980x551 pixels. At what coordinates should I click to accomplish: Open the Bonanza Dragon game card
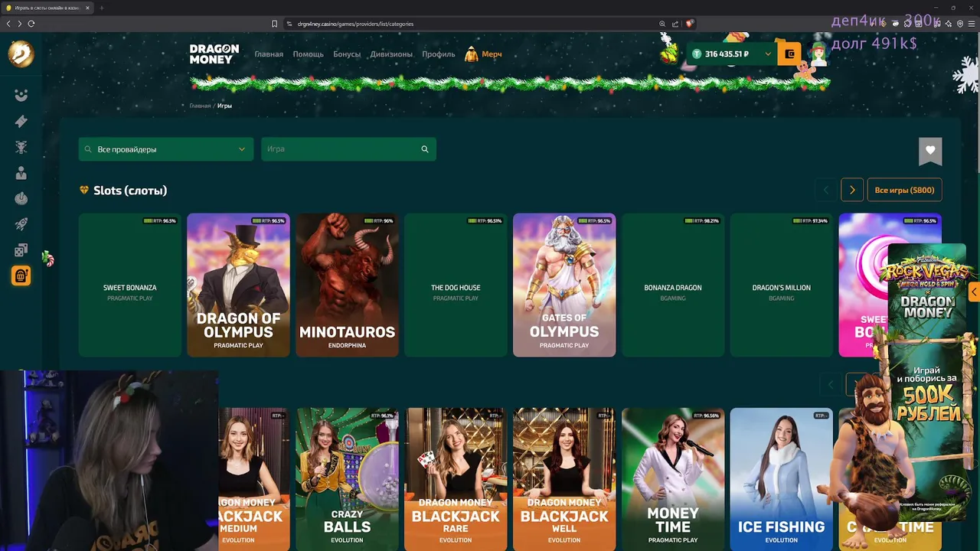[673, 285]
